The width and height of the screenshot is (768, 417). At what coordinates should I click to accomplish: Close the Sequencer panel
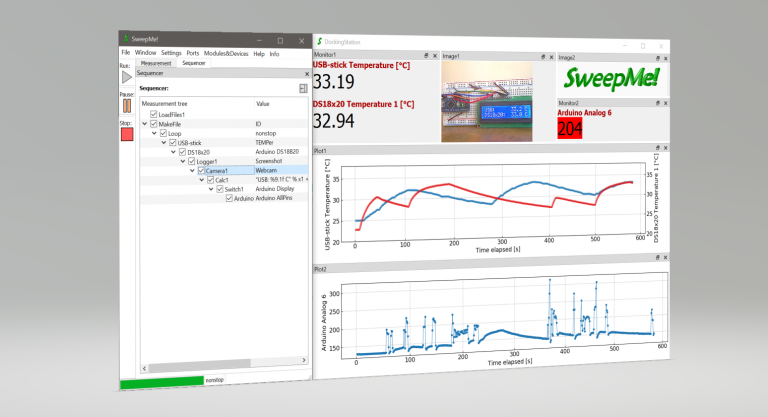pyautogui.click(x=307, y=74)
